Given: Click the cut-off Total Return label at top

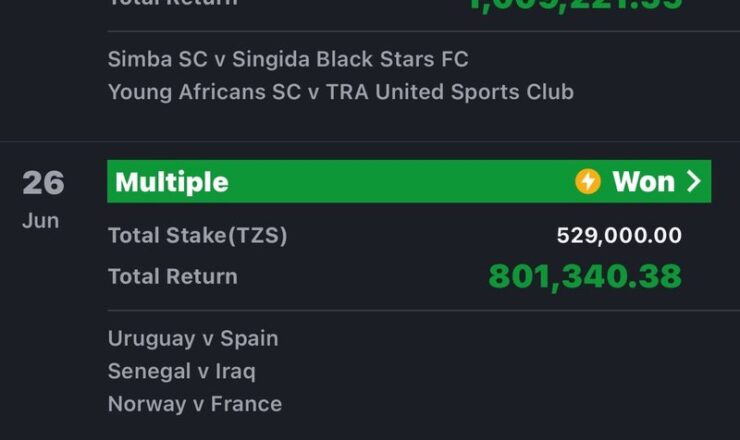Looking at the screenshot, I should (173, 3).
